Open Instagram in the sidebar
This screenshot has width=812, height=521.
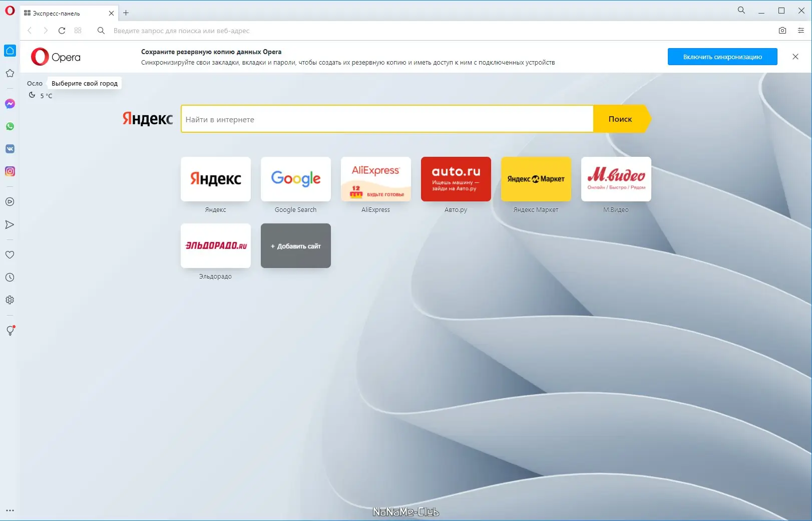click(10, 171)
